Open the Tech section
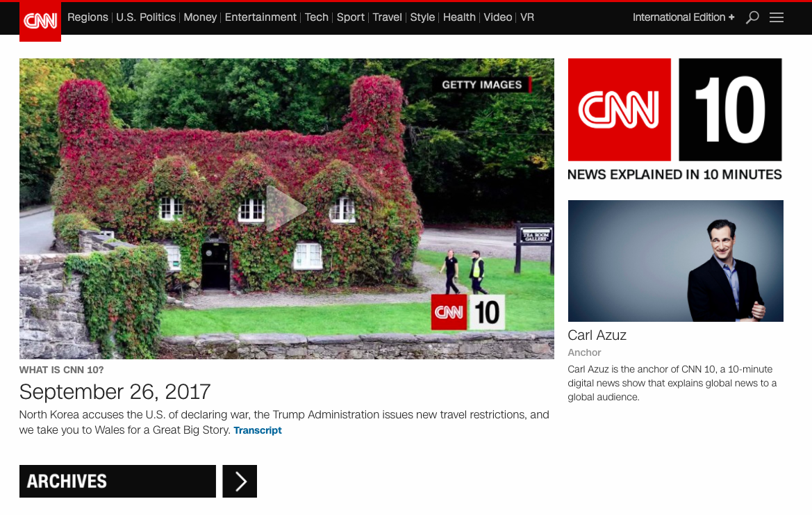The height and width of the screenshot is (515, 812). [x=317, y=17]
